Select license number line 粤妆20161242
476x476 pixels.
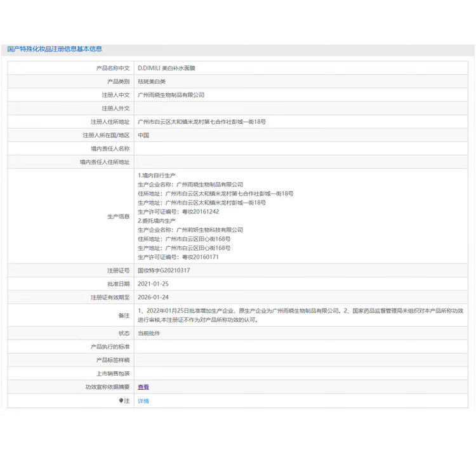coord(178,211)
